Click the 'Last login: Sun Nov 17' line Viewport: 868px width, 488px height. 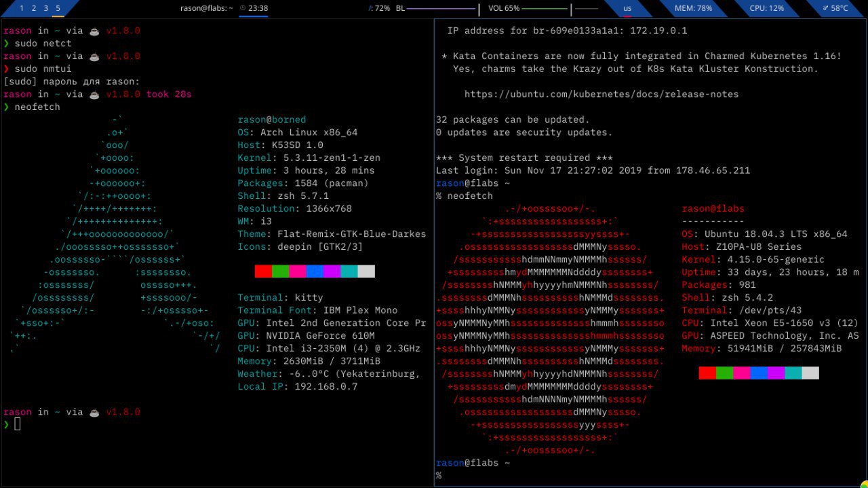point(593,170)
